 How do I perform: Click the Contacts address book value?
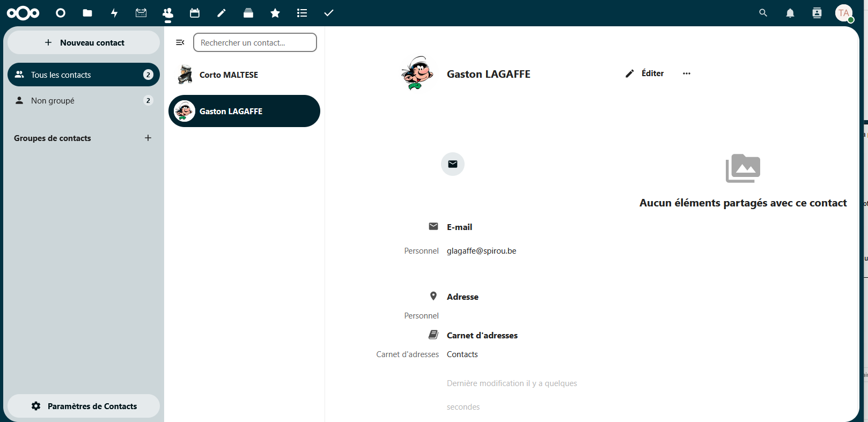click(x=462, y=354)
